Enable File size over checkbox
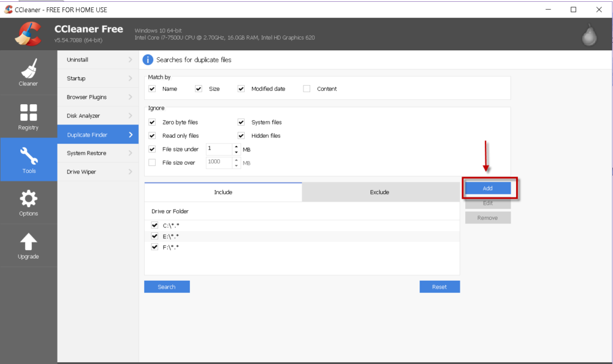 [152, 162]
